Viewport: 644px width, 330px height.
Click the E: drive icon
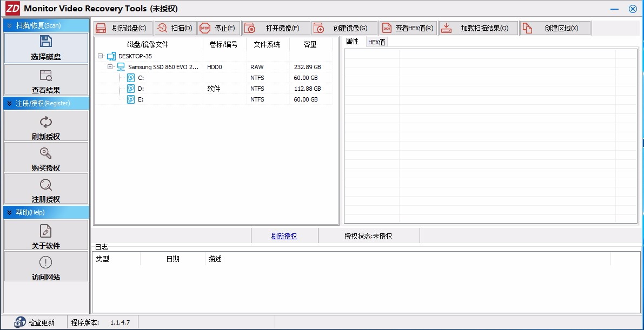131,99
